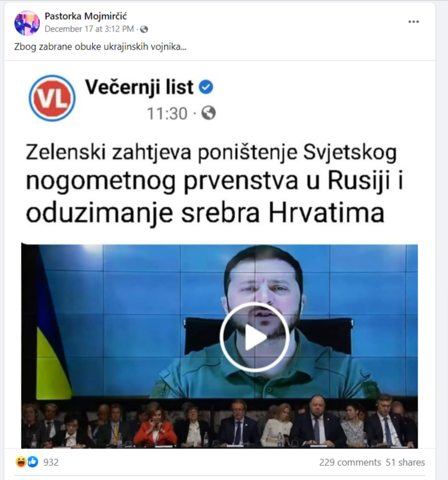View the 51 shares list
This screenshot has width=448, height=480.
(x=405, y=462)
